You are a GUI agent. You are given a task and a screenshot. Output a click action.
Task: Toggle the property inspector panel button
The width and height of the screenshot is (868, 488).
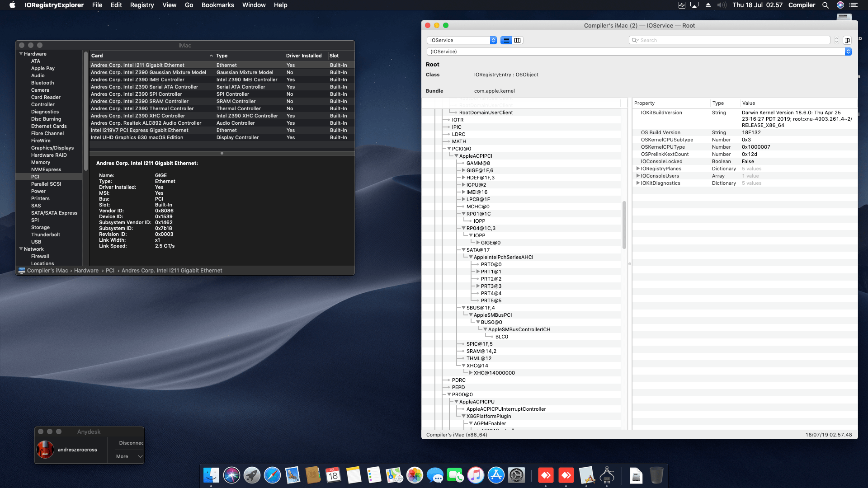[x=847, y=40]
